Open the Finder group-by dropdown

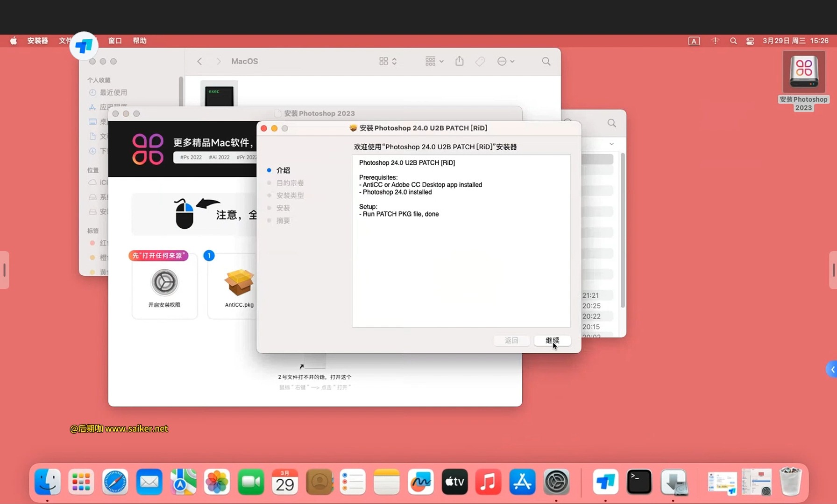434,61
